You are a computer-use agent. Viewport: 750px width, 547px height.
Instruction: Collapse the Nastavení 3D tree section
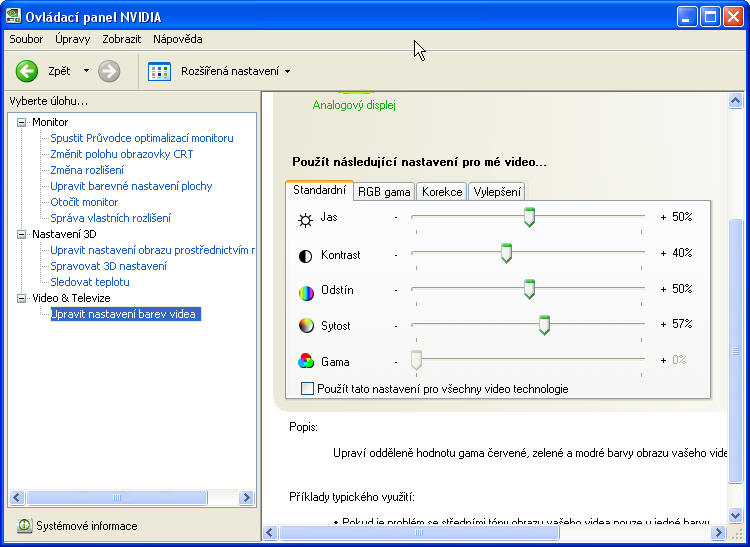click(22, 234)
